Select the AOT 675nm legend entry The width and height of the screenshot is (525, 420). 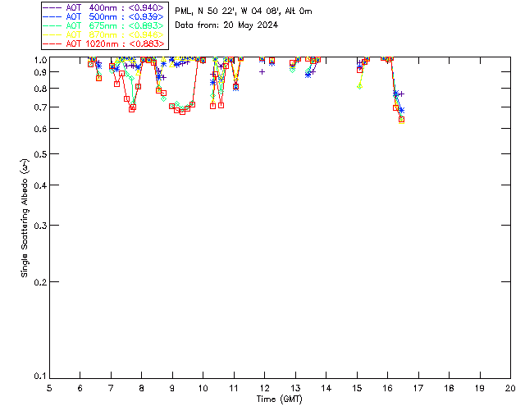click(103, 25)
